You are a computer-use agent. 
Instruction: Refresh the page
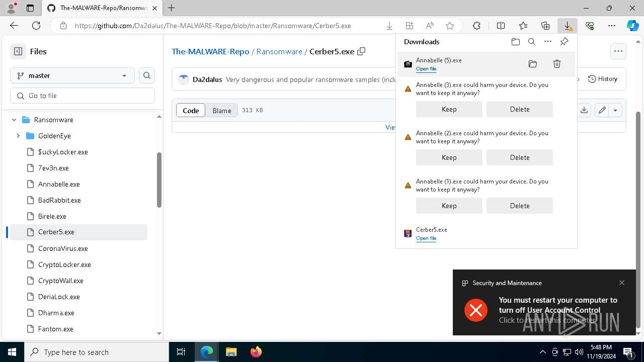click(36, 26)
